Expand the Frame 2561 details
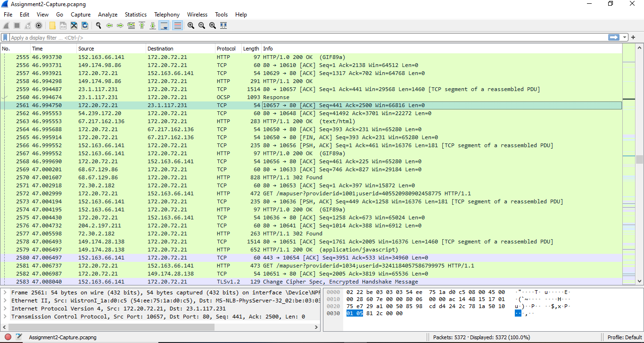 coord(5,293)
